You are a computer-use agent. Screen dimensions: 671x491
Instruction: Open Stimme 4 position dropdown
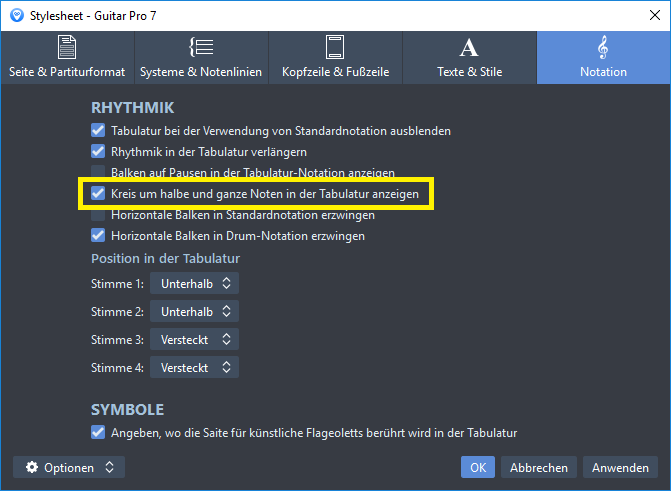pyautogui.click(x=194, y=367)
